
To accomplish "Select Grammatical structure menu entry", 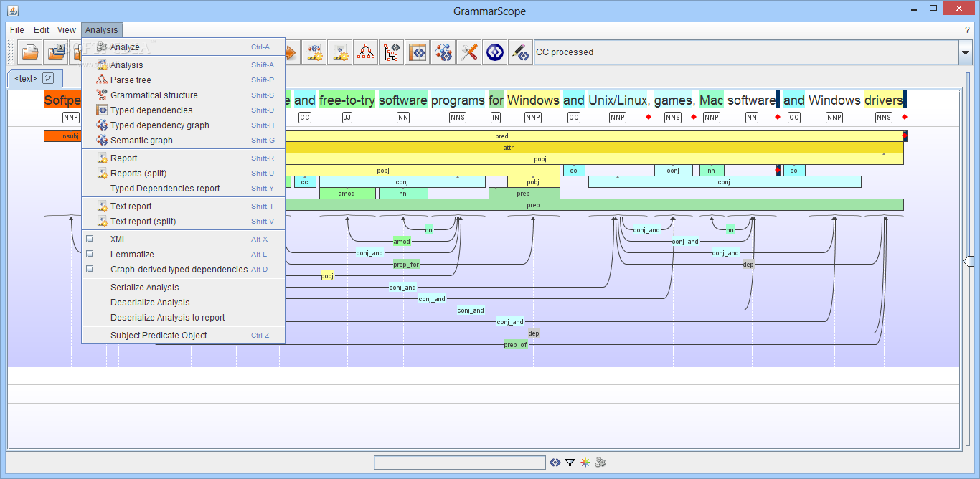I will tap(183, 95).
